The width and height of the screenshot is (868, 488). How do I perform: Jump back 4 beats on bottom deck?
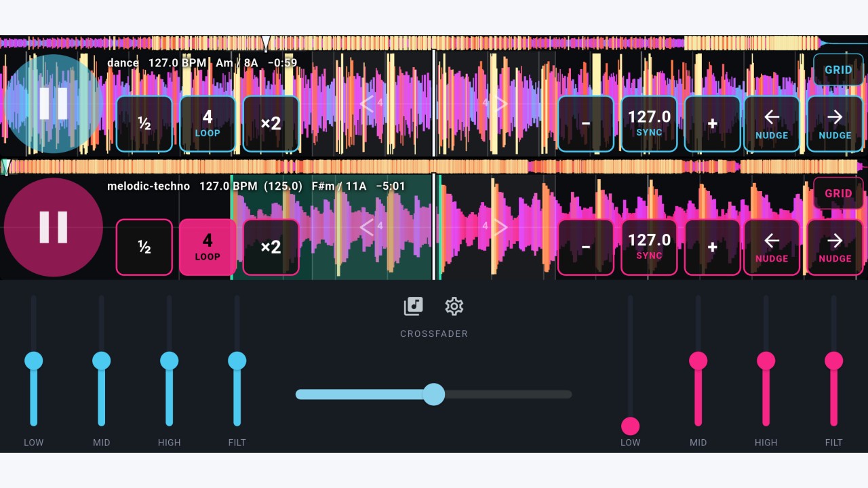[372, 226]
